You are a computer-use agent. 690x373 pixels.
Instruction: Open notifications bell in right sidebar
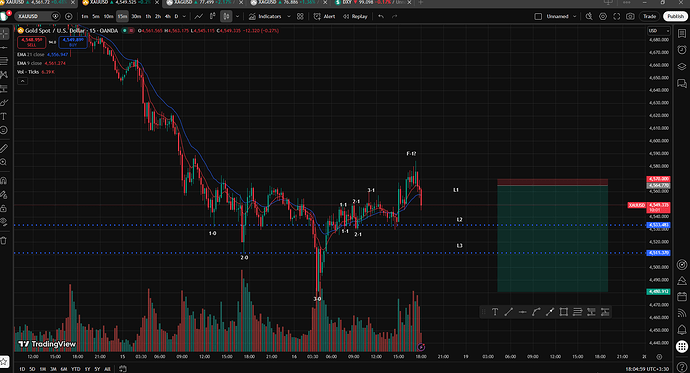pyautogui.click(x=682, y=329)
